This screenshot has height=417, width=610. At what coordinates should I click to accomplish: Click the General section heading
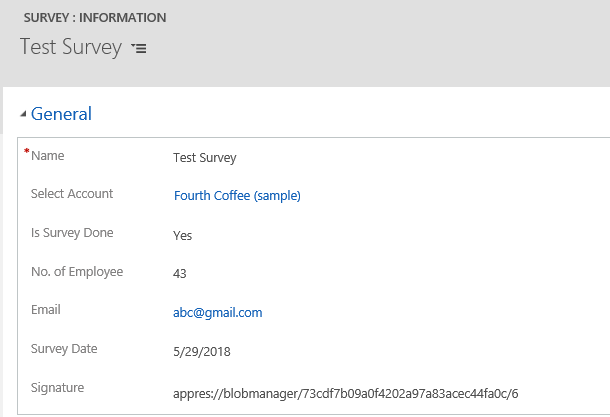pos(61,114)
